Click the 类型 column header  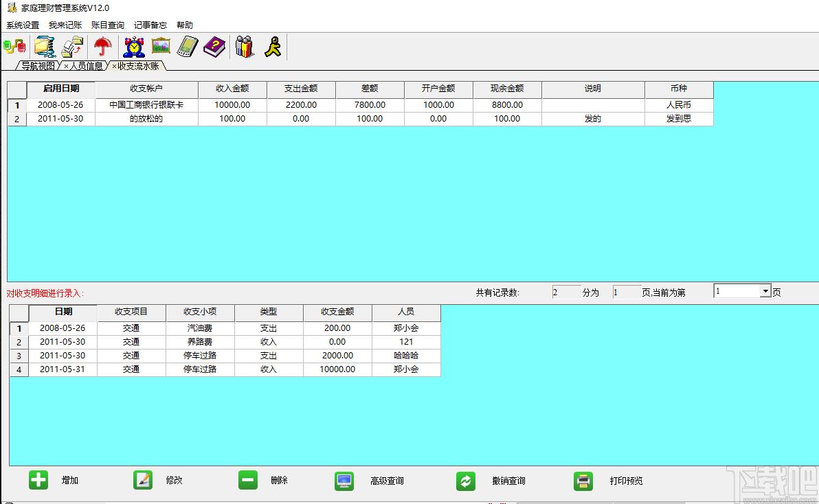tap(269, 312)
